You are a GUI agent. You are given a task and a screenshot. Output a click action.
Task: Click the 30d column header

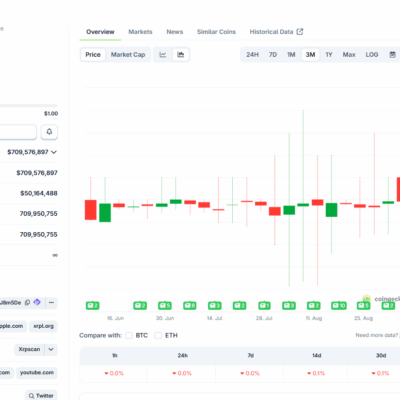(381, 356)
